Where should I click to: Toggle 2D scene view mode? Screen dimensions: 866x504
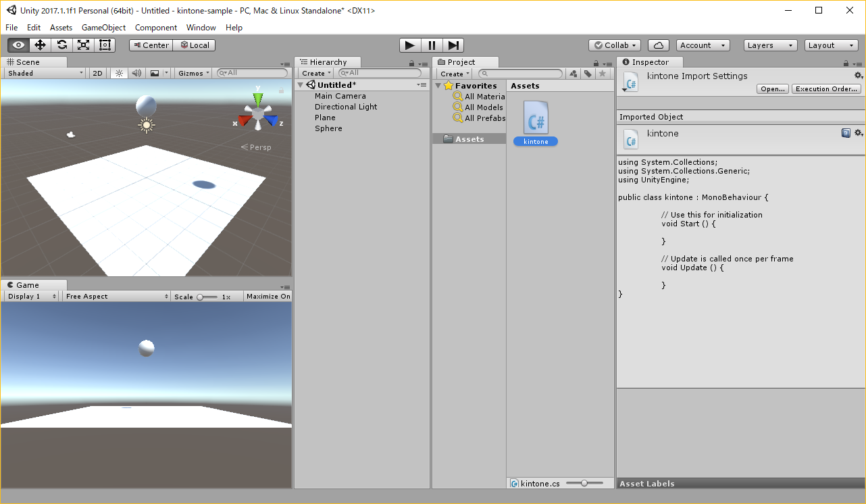click(98, 73)
